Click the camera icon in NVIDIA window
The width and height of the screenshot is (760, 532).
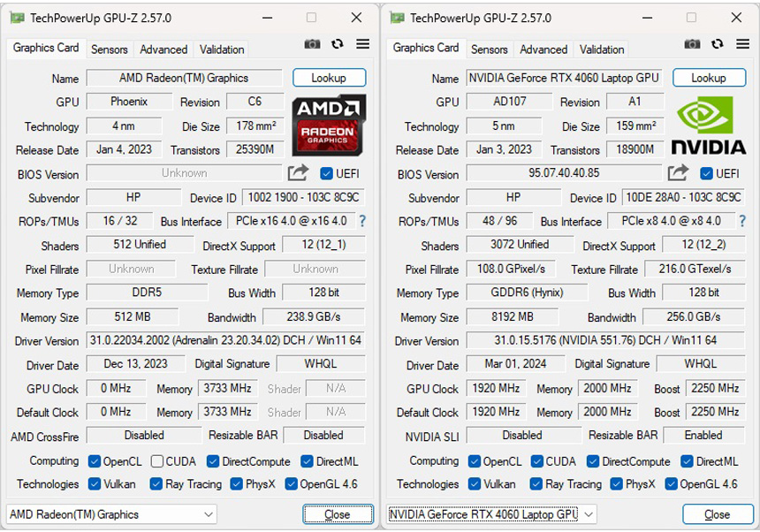[x=692, y=44]
